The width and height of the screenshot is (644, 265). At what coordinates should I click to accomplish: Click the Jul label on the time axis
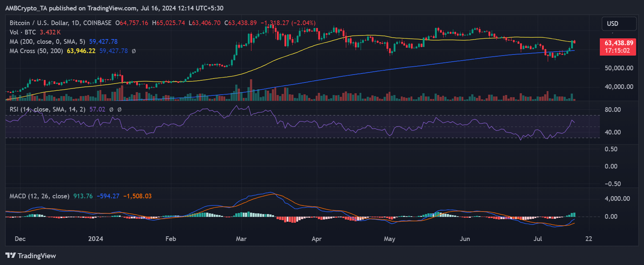pyautogui.click(x=538, y=239)
